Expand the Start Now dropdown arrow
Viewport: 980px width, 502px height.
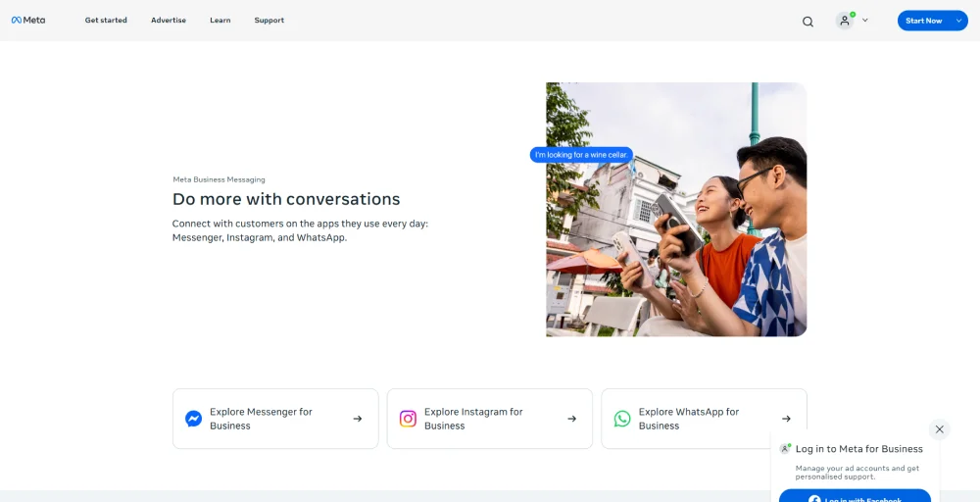click(x=958, y=21)
